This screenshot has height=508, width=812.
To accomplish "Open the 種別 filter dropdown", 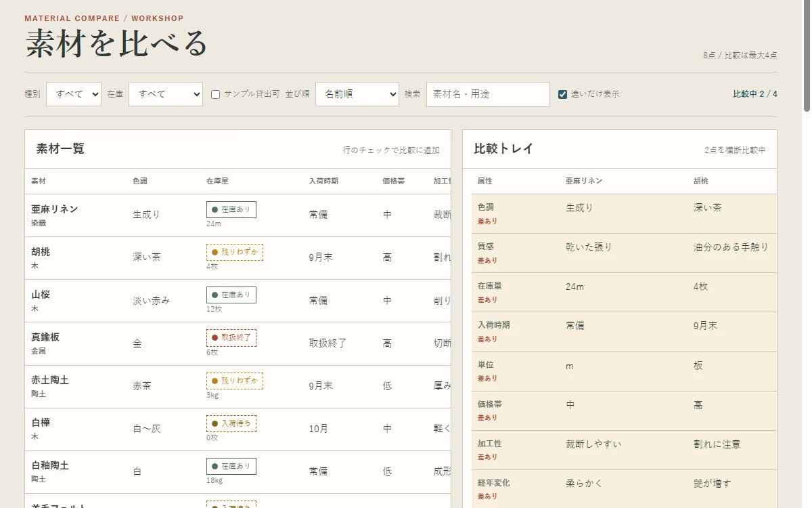I will click(74, 94).
